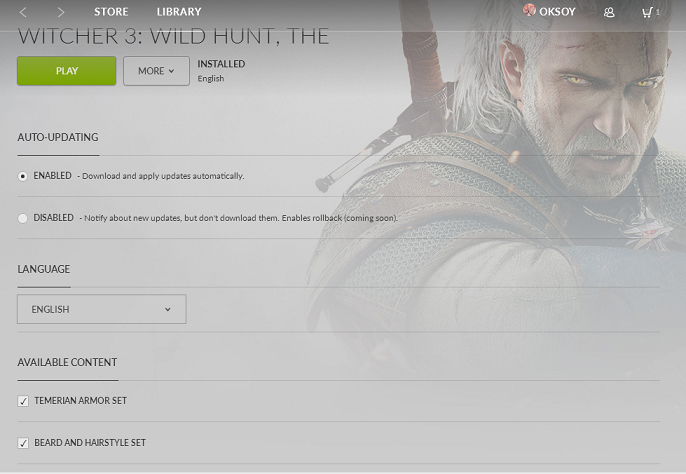Open the ENGLISH language dropdown
Image resolution: width=686 pixels, height=474 pixels.
pyautogui.click(x=102, y=309)
